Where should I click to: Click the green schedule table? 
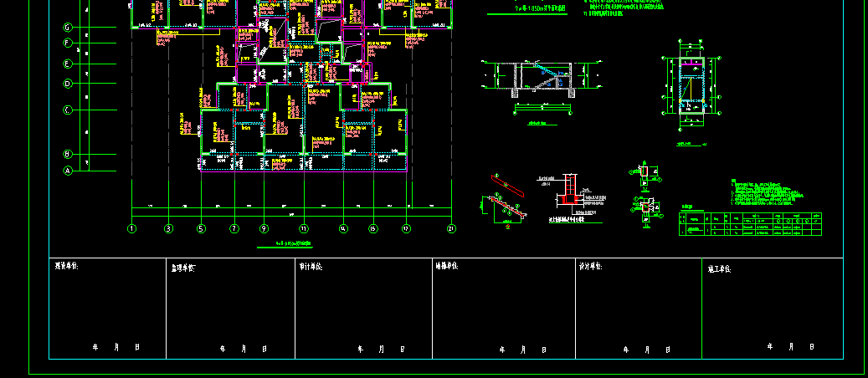(754, 224)
